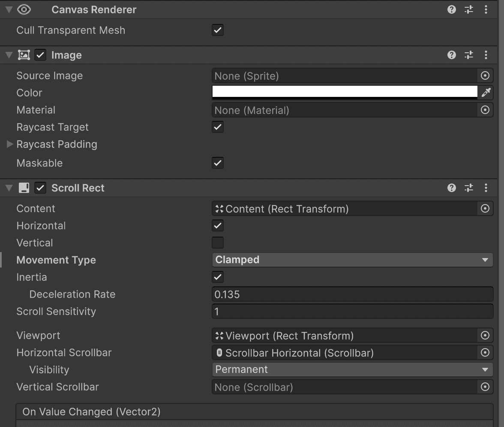Click the Cull Transparent Mesh label
The width and height of the screenshot is (504, 427).
71,30
